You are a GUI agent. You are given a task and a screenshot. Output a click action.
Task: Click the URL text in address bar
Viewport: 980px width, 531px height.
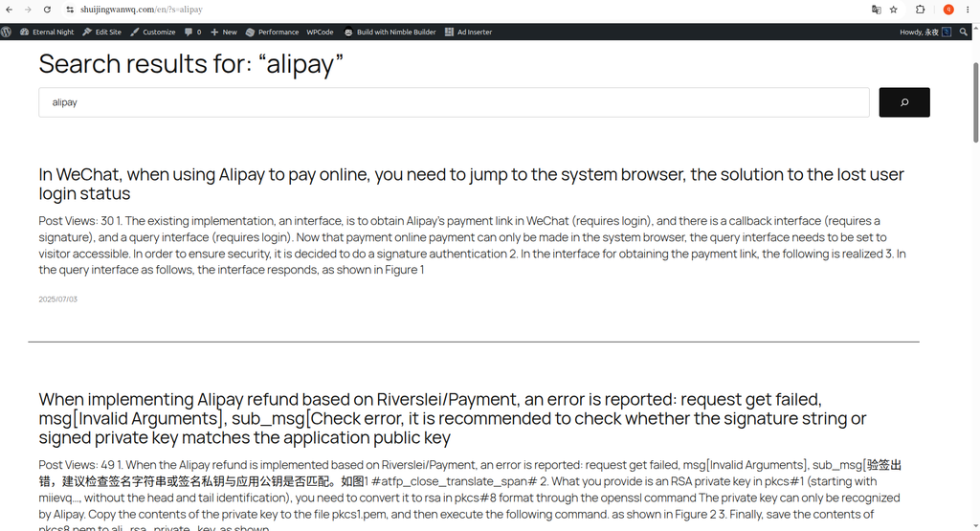pos(142,10)
